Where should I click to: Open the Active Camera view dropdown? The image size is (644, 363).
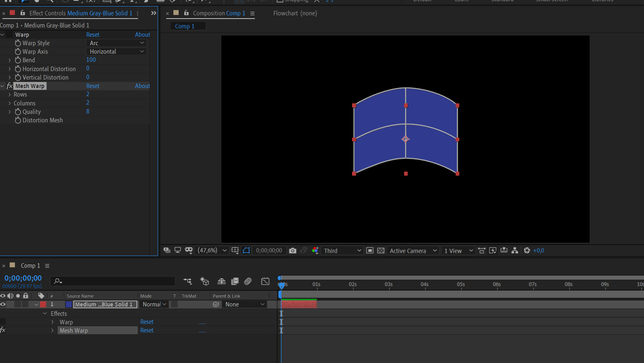(413, 251)
